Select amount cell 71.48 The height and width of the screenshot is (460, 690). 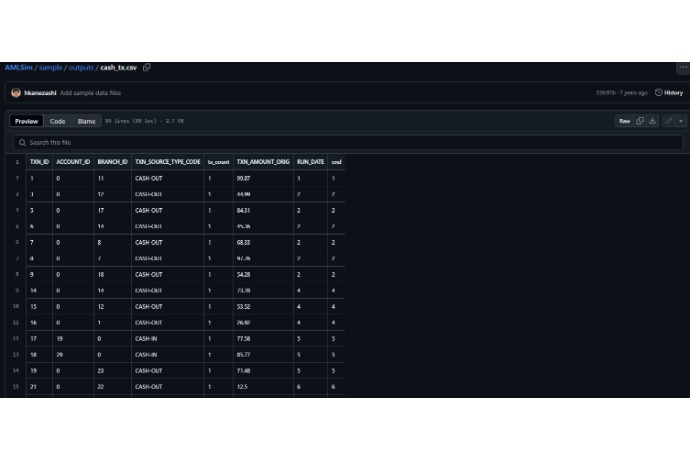tap(263, 371)
